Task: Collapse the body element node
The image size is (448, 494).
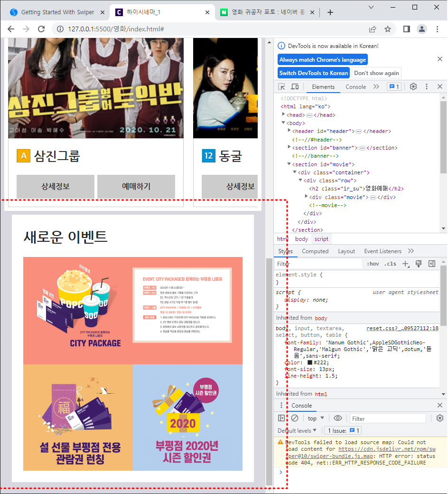Action: tap(283, 123)
